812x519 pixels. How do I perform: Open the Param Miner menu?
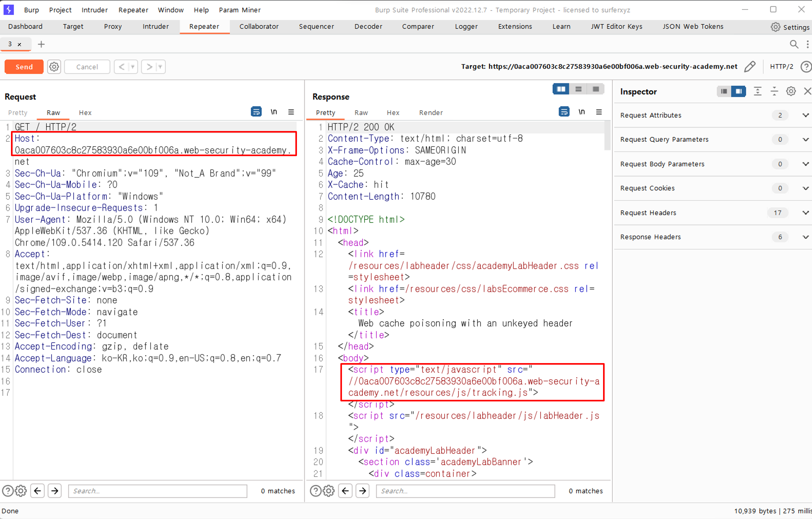click(240, 10)
